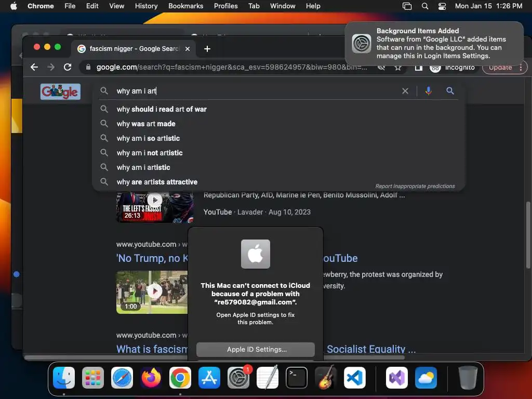Start voice search with the microphone icon
Viewport: 532px width, 399px height.
click(429, 91)
